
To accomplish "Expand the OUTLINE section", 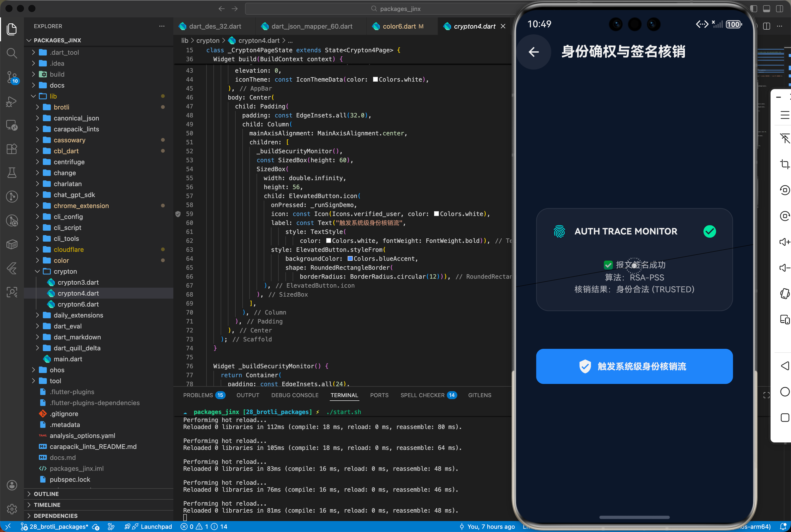I will pos(46,494).
